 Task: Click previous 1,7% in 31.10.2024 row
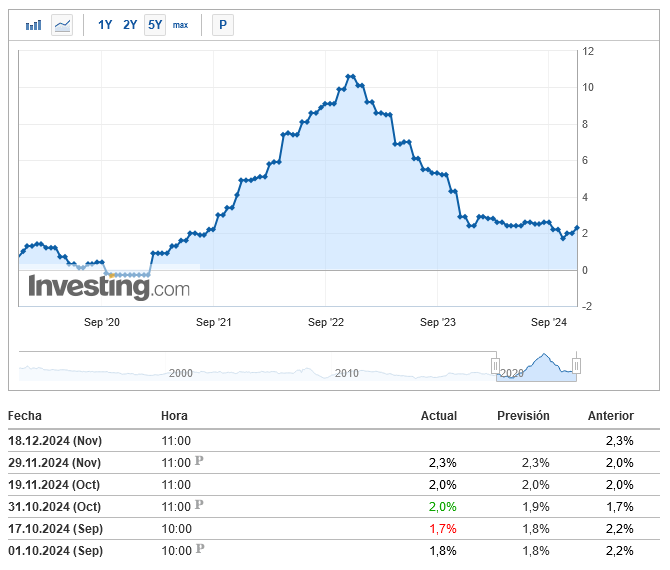(x=620, y=507)
